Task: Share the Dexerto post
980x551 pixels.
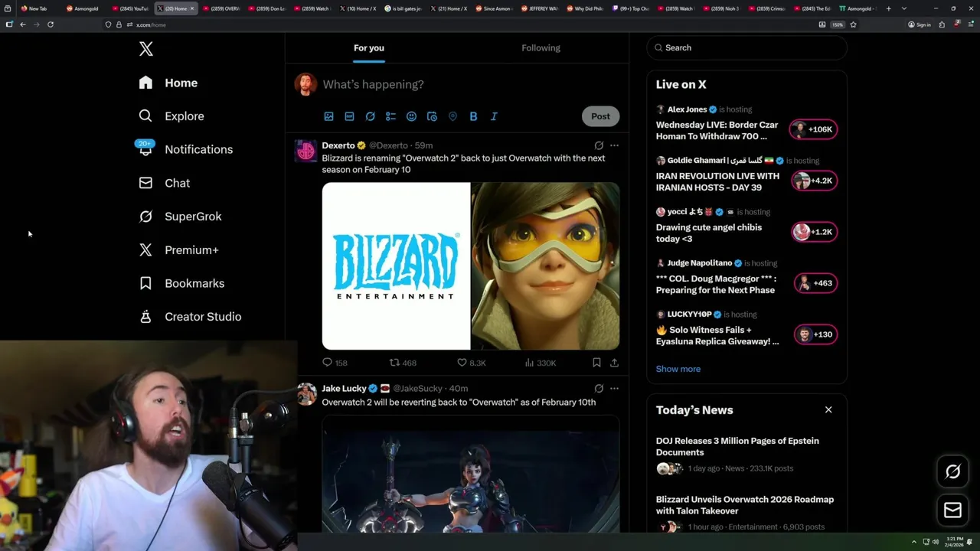Action: pyautogui.click(x=614, y=363)
